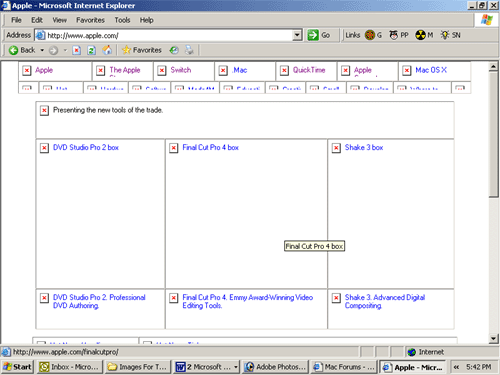Select the QuickTime navigation tab
Image resolution: width=500 pixels, height=375 pixels.
point(309,70)
